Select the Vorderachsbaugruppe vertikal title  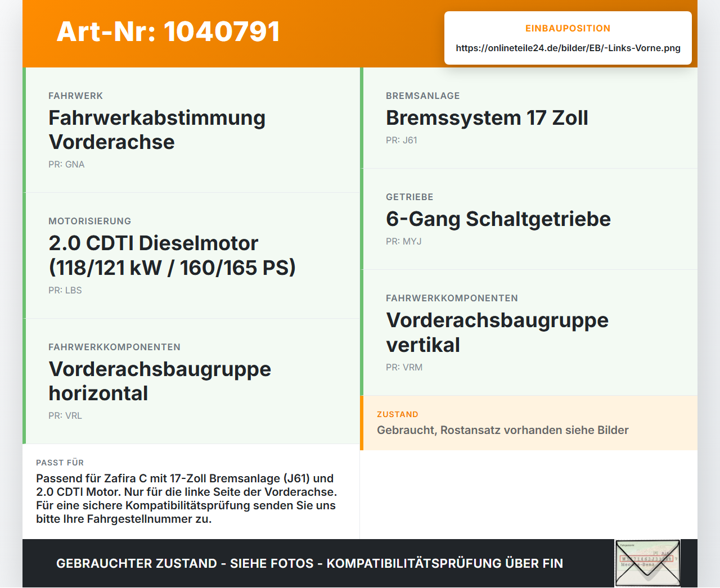tap(497, 332)
